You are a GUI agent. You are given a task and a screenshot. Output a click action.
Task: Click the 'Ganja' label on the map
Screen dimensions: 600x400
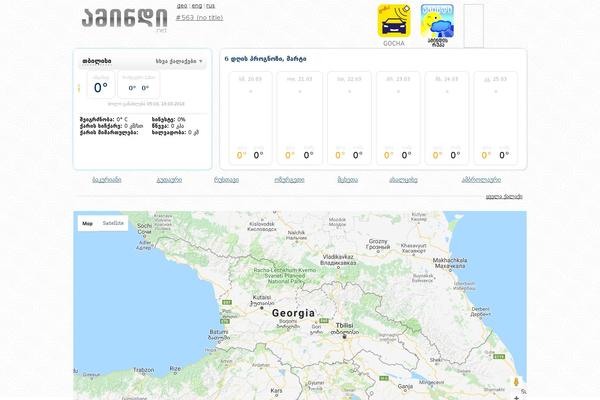[405, 387]
